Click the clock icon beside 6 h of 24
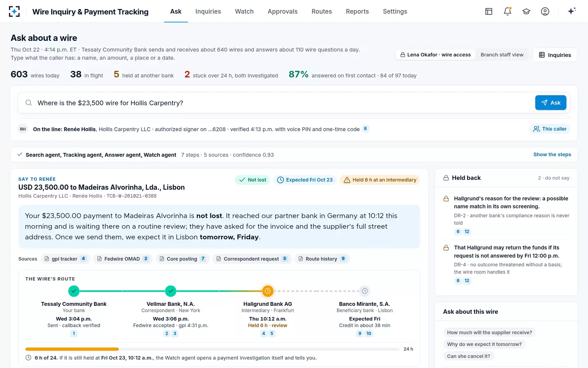This screenshot has height=368, width=588. coord(29,358)
